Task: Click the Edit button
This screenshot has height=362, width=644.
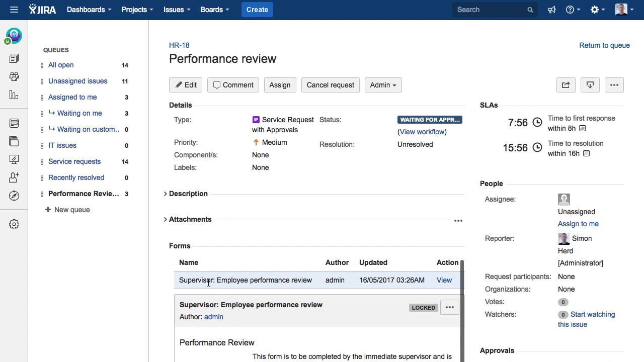Action: coord(186,85)
